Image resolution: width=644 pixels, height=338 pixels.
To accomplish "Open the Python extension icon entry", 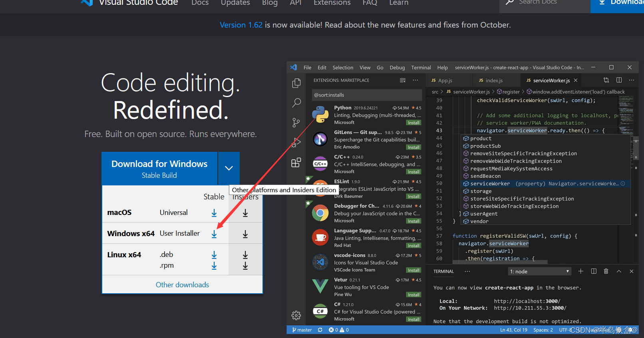I will 320,114.
